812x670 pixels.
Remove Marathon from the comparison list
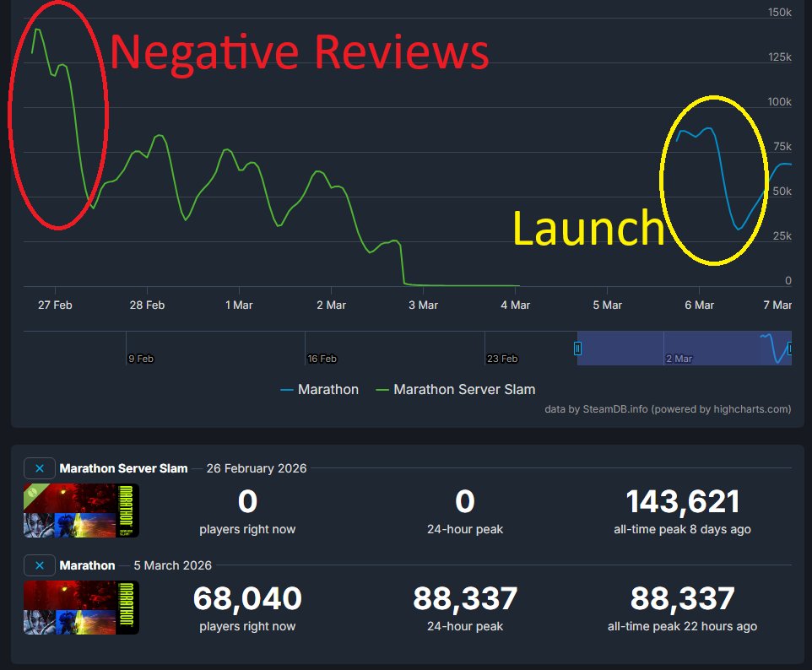pos(40,565)
